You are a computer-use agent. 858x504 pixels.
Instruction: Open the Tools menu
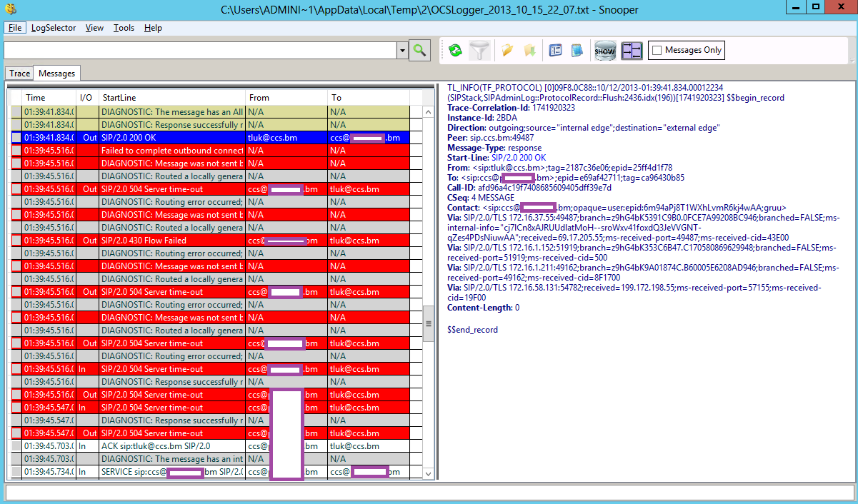click(x=124, y=28)
